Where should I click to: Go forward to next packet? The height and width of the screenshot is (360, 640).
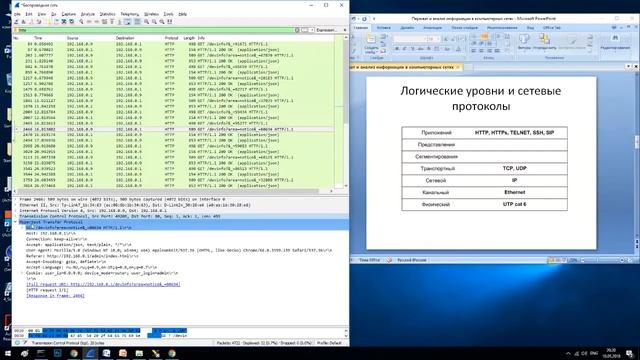[96, 22]
